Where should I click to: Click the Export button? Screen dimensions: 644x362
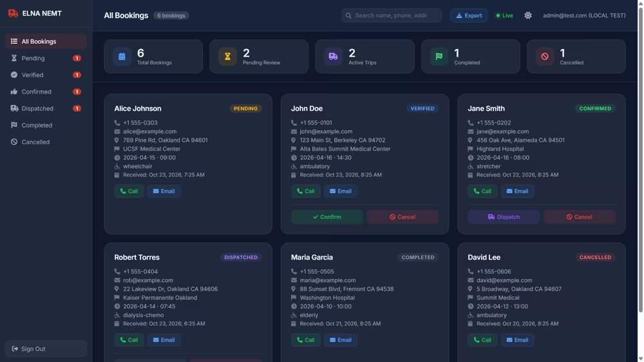pos(469,15)
